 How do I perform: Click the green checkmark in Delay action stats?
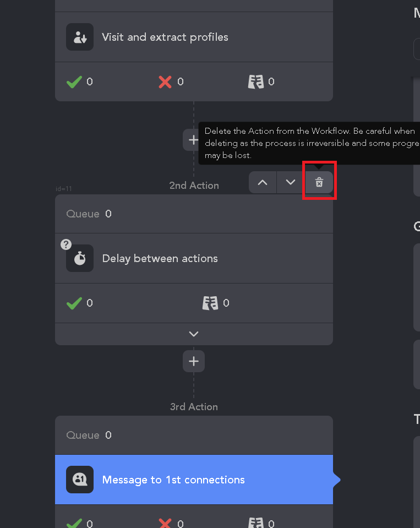tap(74, 303)
